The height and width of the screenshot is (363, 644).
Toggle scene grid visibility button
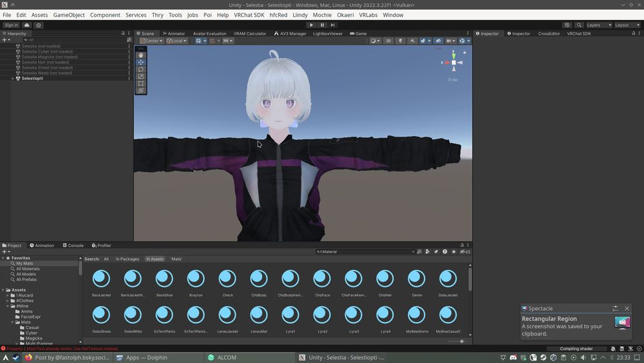click(x=199, y=41)
